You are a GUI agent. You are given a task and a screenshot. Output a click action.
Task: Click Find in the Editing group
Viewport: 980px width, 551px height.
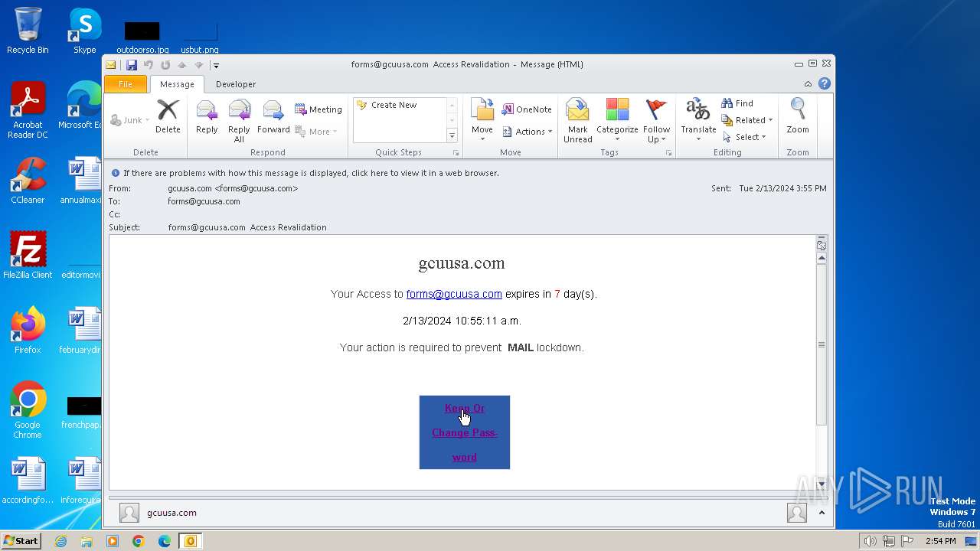click(737, 103)
